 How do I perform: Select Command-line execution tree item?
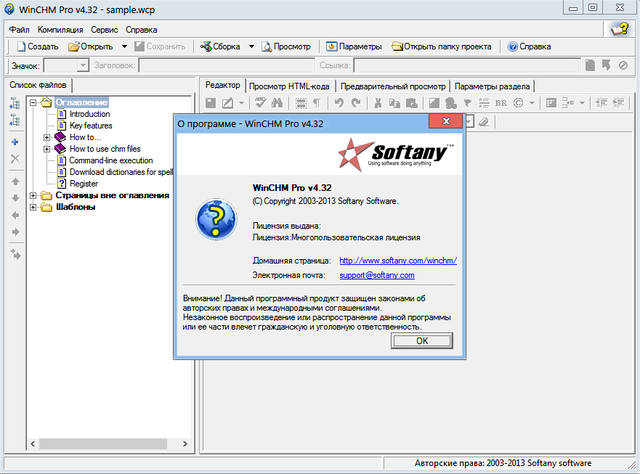pos(111,160)
